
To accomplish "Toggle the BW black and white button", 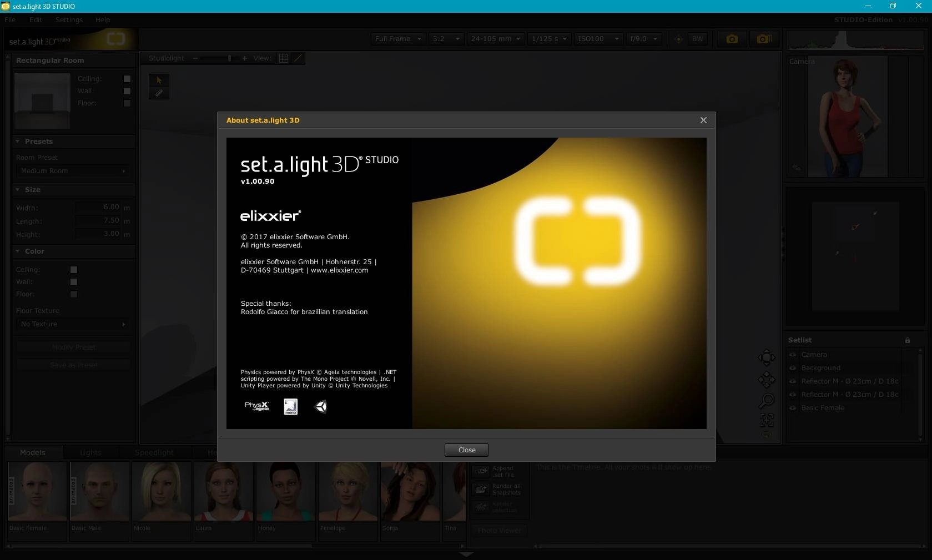I will tap(698, 39).
